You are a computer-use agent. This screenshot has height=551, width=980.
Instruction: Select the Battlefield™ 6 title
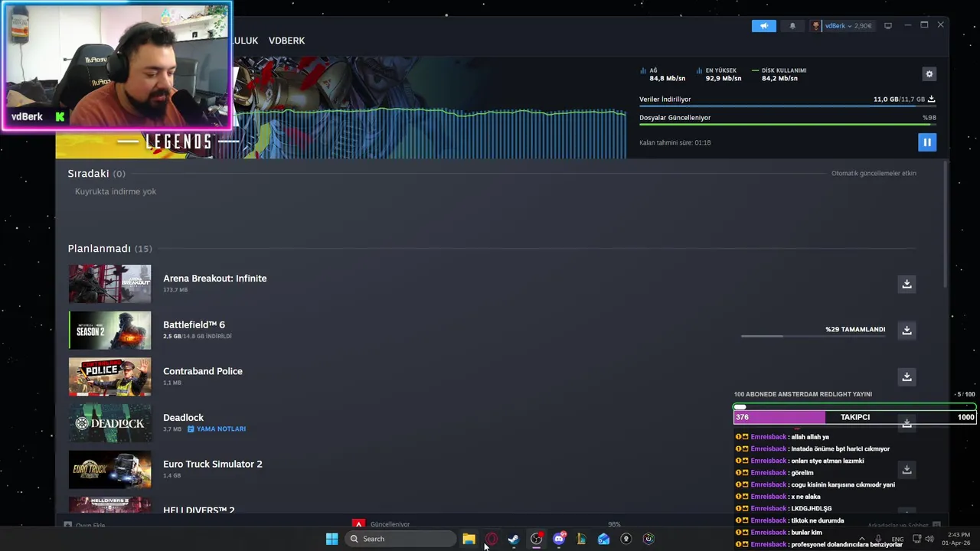pos(194,324)
